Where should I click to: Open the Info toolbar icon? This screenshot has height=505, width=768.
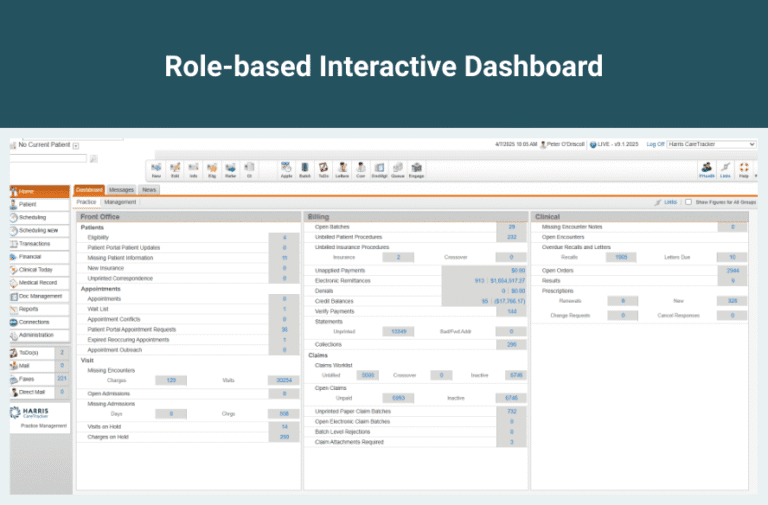pyautogui.click(x=193, y=170)
